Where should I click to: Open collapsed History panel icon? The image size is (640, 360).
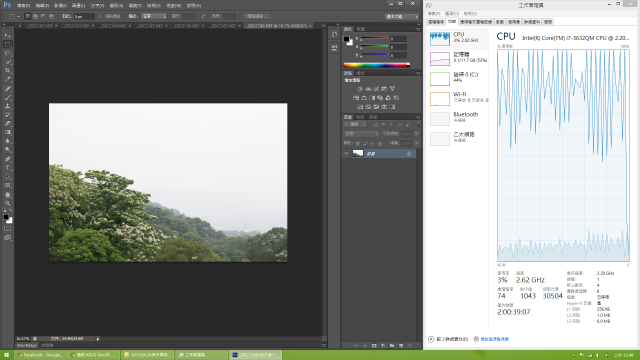[334, 34]
